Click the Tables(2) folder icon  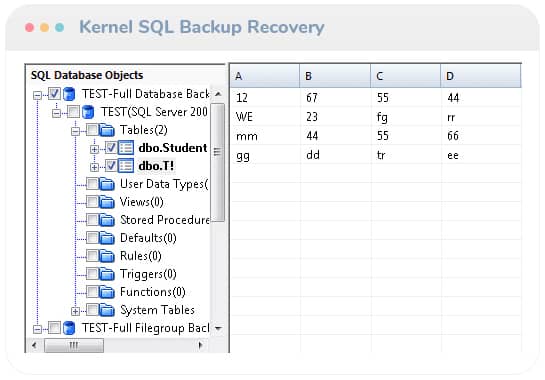click(107, 130)
